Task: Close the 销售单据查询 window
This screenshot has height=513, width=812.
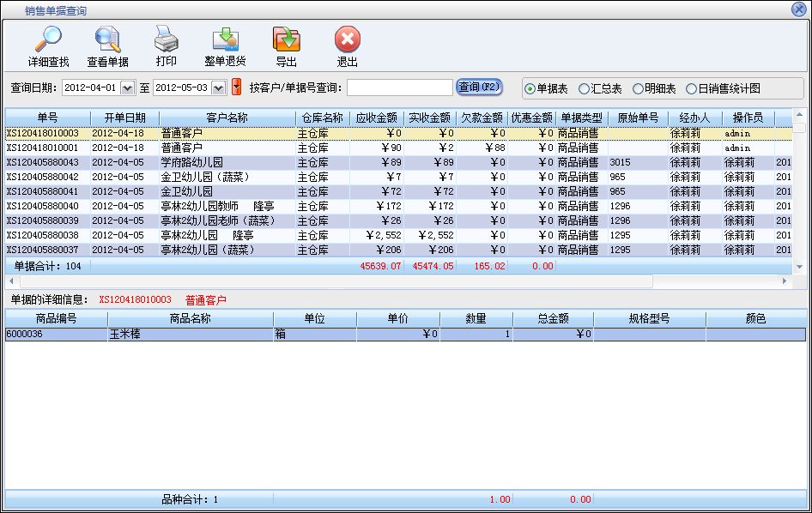Action: (798, 9)
